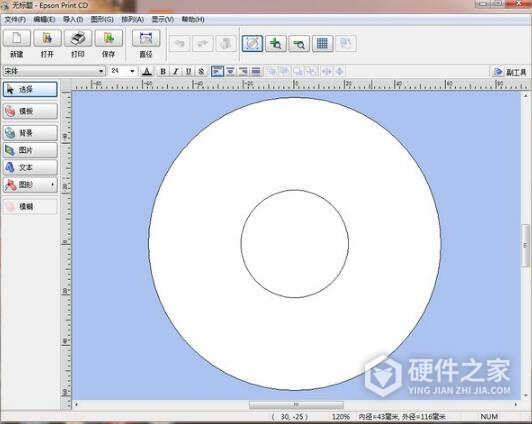Open the 图形(G) menu
This screenshot has height=424, width=532.
click(x=102, y=19)
